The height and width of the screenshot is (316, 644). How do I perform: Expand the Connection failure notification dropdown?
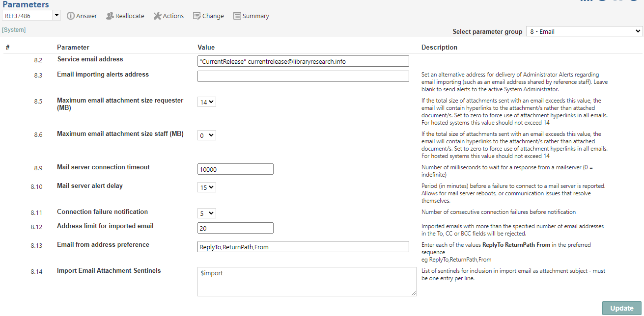click(207, 213)
